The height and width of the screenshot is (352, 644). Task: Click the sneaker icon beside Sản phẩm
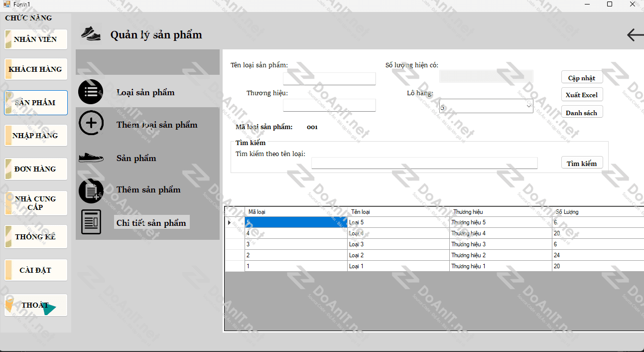click(x=91, y=158)
